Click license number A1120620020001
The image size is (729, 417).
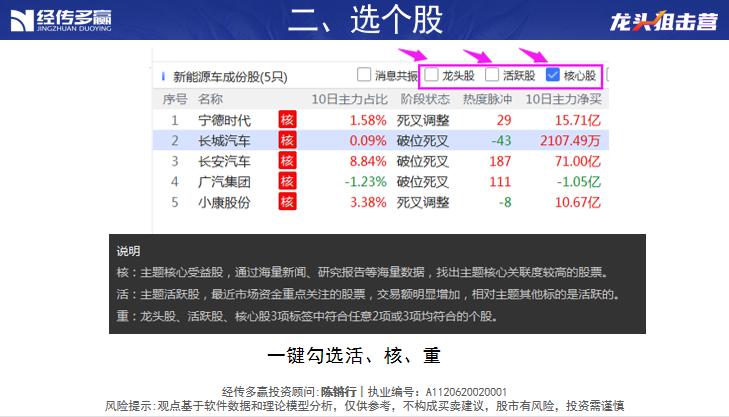(466, 392)
